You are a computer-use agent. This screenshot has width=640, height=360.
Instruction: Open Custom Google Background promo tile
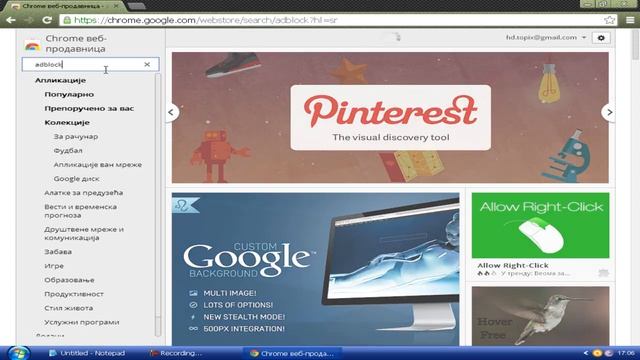pos(316,269)
